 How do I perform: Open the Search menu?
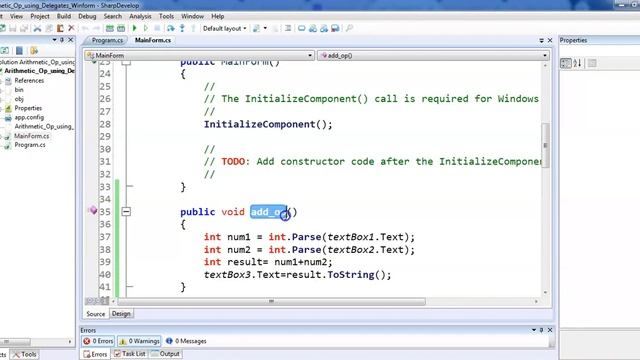pyautogui.click(x=113, y=16)
